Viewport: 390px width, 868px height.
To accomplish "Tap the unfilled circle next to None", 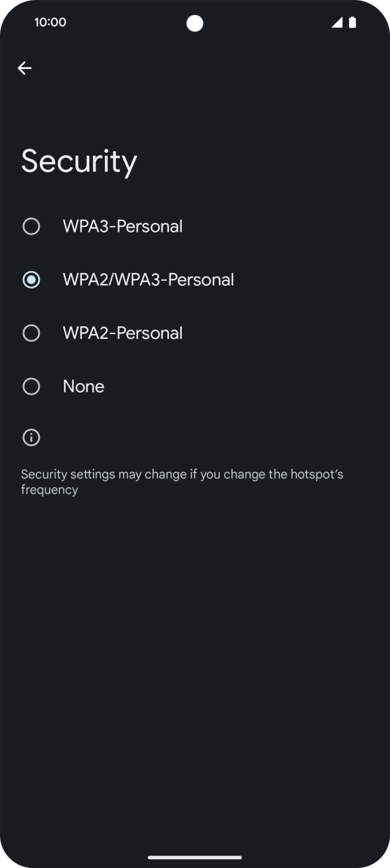I will [31, 386].
